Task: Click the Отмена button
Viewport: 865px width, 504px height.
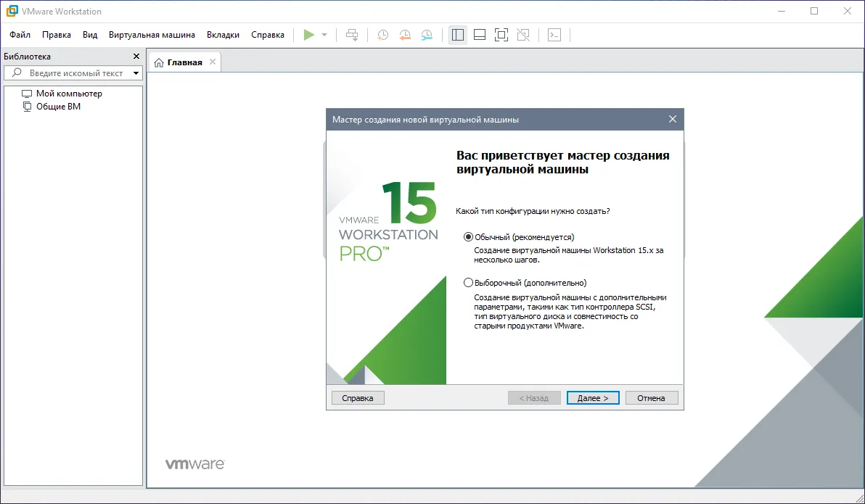Action: point(651,398)
